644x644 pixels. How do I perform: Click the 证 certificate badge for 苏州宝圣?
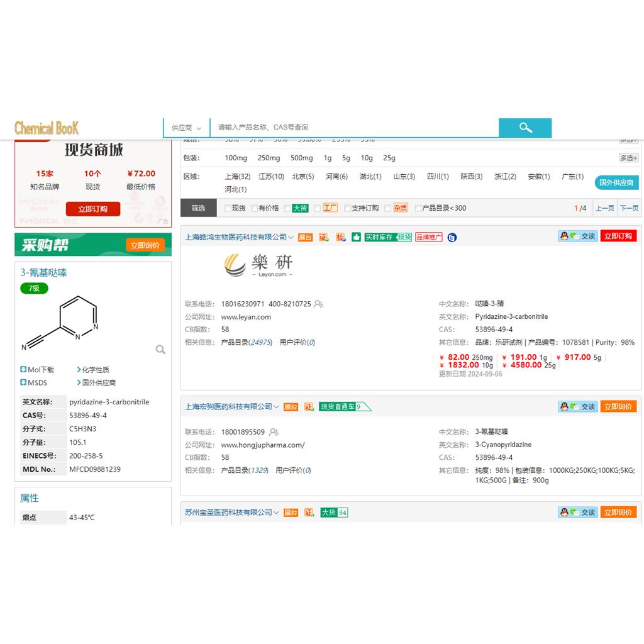pyautogui.click(x=309, y=513)
